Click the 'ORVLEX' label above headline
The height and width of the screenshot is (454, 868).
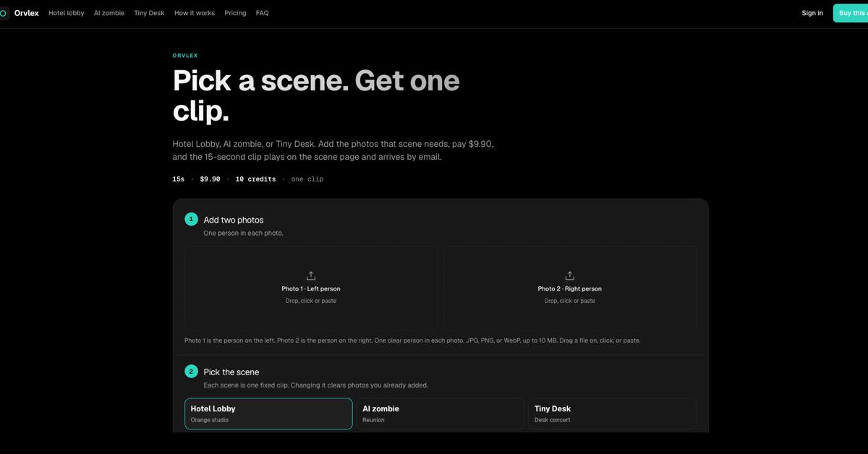point(185,56)
